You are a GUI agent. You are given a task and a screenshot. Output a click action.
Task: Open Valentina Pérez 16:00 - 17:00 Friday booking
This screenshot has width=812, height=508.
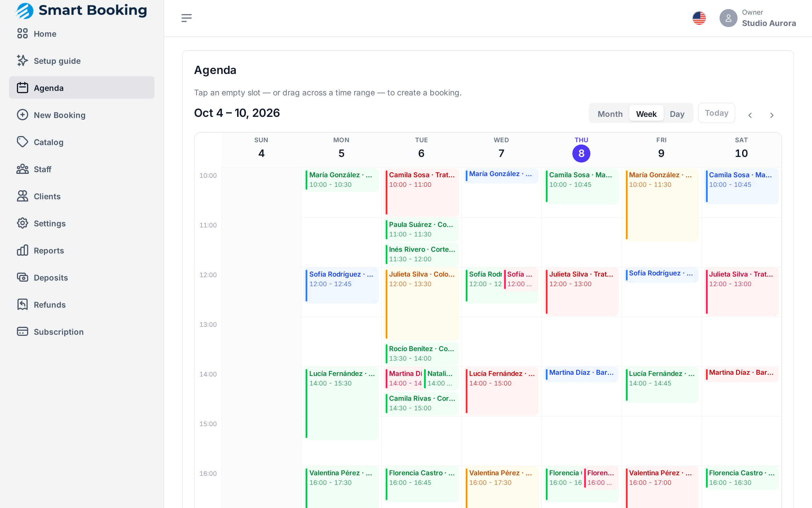point(661,487)
